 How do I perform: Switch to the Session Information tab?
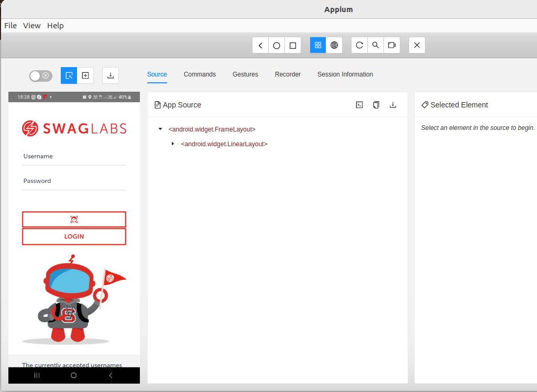click(x=345, y=74)
